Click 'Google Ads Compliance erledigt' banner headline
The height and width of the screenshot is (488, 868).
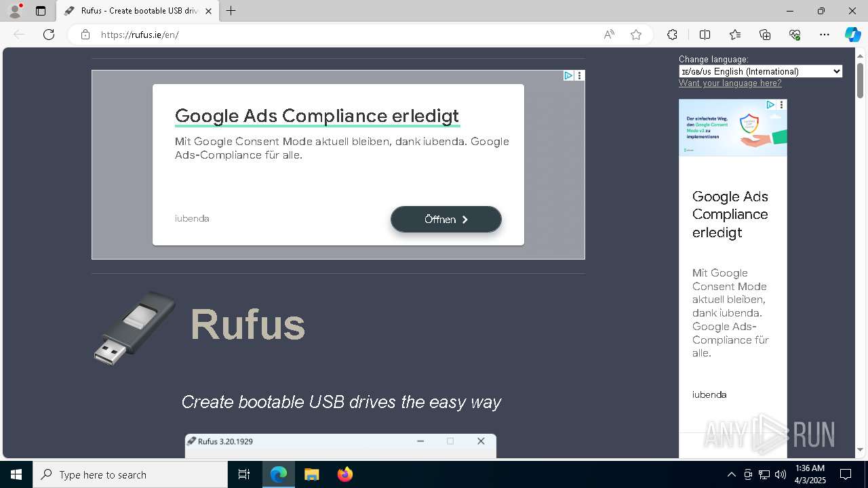[x=317, y=116]
